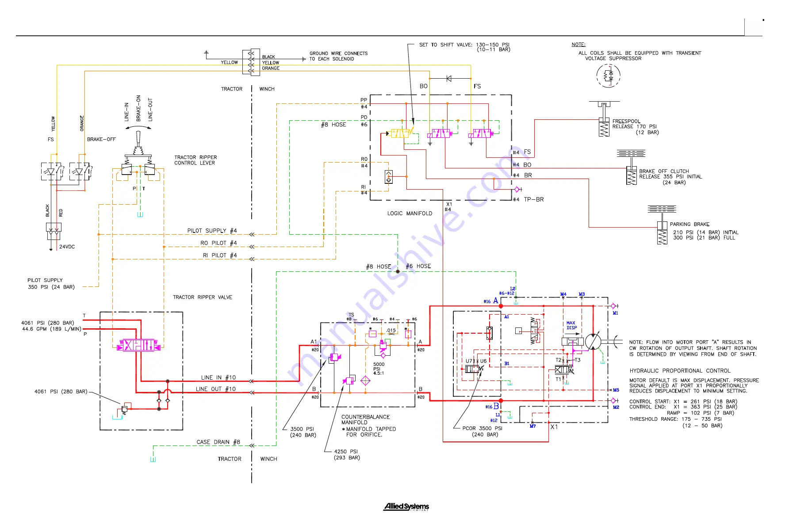Select the LINE IN #10 label
812x525 pixels.
tap(218, 377)
